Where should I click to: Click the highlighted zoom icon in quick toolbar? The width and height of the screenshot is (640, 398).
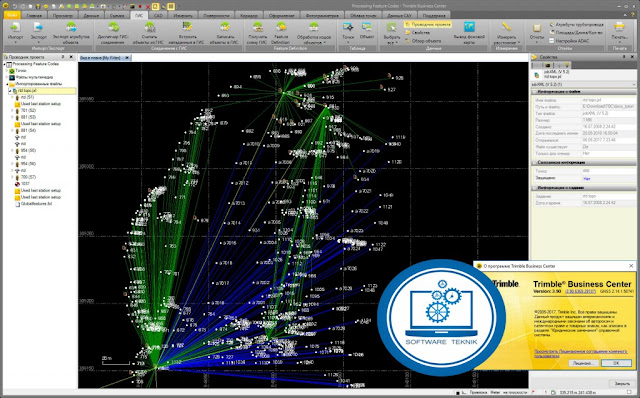coord(156,7)
